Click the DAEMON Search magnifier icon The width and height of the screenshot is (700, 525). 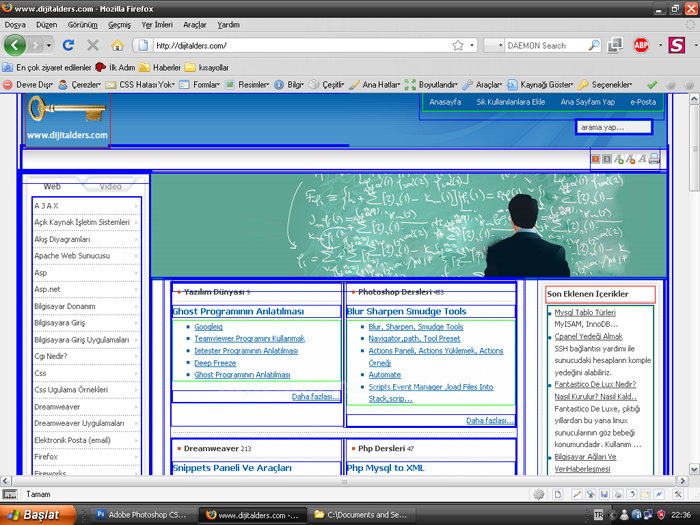pyautogui.click(x=594, y=45)
